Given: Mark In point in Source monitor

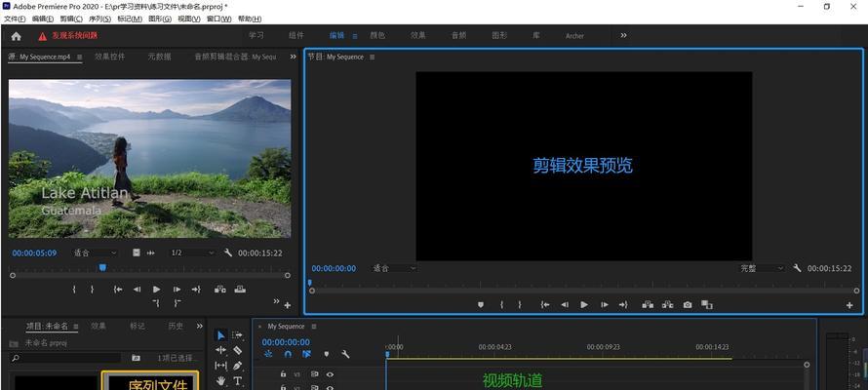Looking at the screenshot, I should 73,290.
